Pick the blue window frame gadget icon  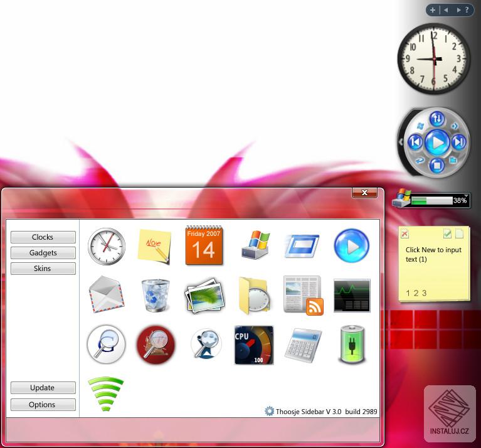(x=302, y=246)
